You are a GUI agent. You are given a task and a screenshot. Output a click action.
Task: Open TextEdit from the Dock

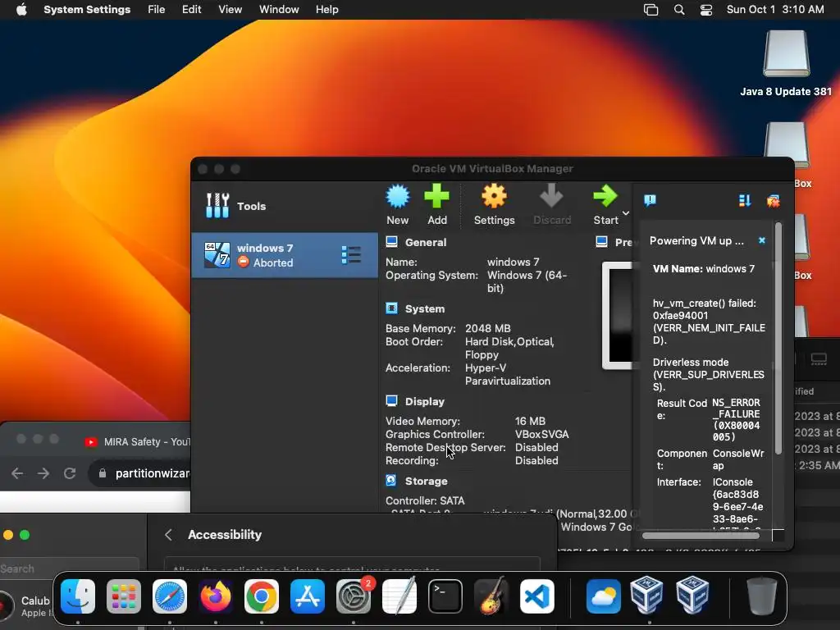399,596
